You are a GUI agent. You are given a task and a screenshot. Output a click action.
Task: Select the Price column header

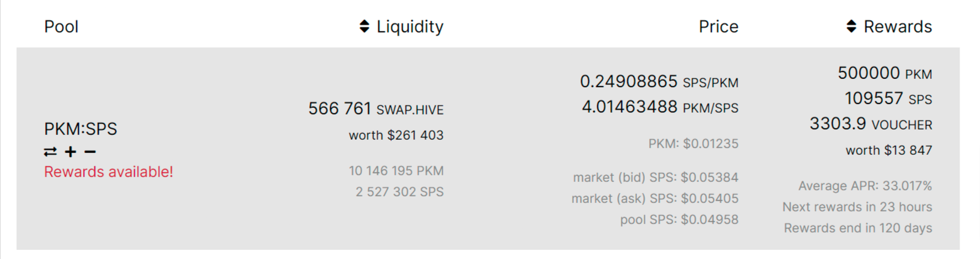pyautogui.click(x=718, y=27)
